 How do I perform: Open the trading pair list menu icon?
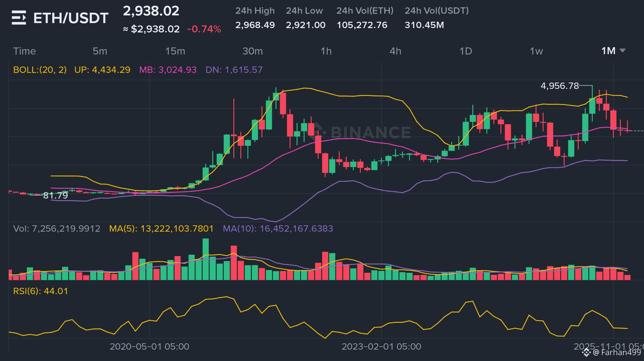coord(19,18)
